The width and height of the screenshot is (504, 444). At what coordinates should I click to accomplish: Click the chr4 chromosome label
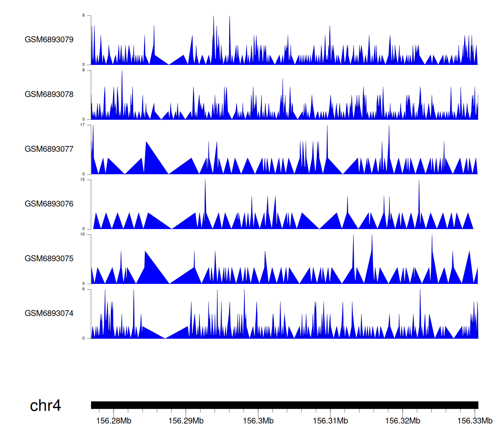[45, 406]
